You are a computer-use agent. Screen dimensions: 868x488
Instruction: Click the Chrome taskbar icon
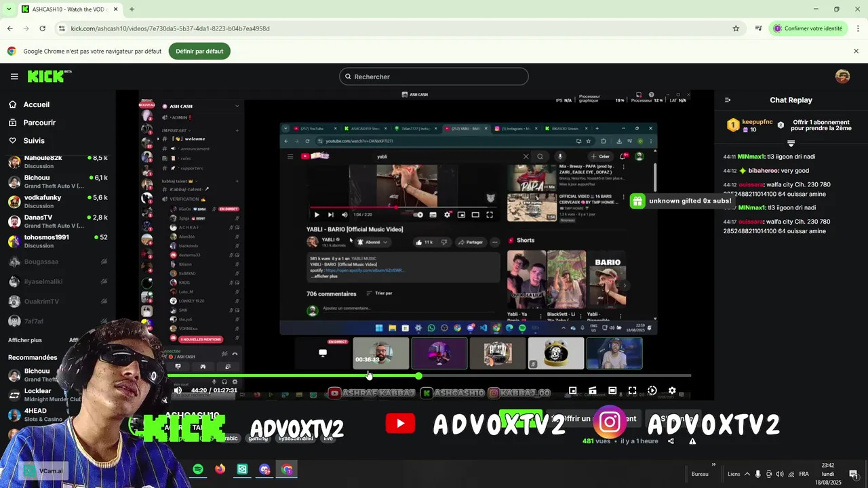point(288,469)
